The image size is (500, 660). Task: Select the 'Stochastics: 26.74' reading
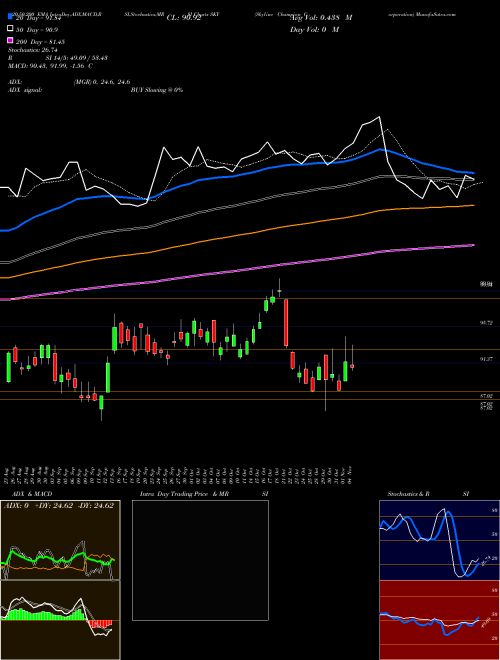pyautogui.click(x=32, y=50)
